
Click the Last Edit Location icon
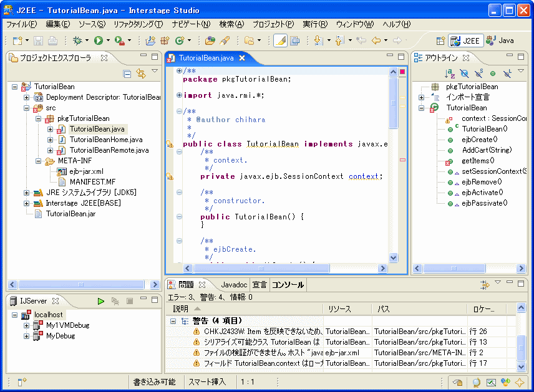pyautogui.click(x=361, y=41)
